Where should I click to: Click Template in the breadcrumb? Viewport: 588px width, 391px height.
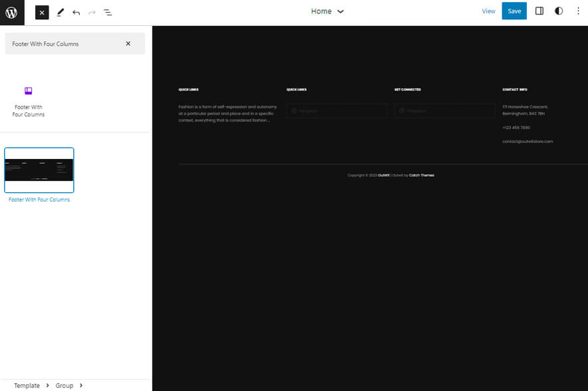(x=27, y=386)
